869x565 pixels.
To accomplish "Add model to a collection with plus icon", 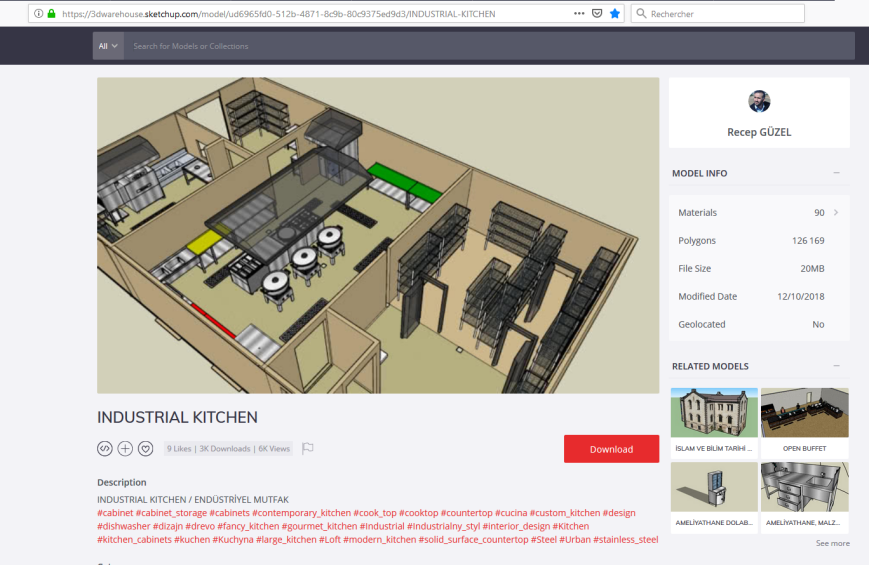I will point(125,449).
